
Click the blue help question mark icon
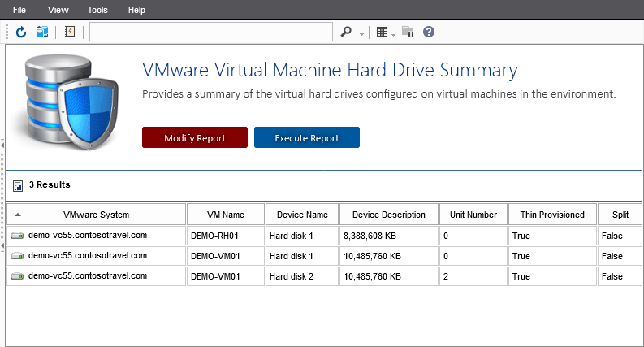pos(429,32)
